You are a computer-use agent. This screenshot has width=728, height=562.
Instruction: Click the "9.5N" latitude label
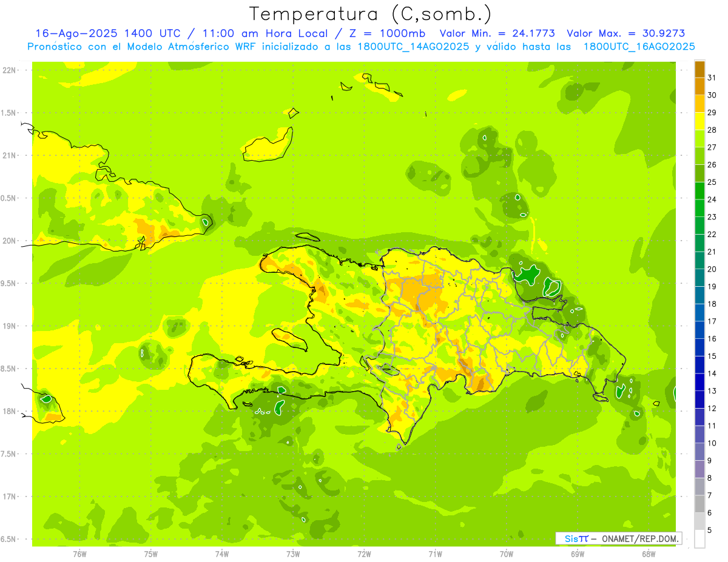coord(8,284)
